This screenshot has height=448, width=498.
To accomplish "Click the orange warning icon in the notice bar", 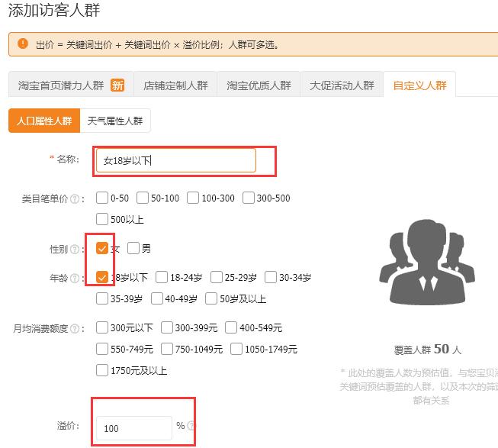I will tap(23, 44).
